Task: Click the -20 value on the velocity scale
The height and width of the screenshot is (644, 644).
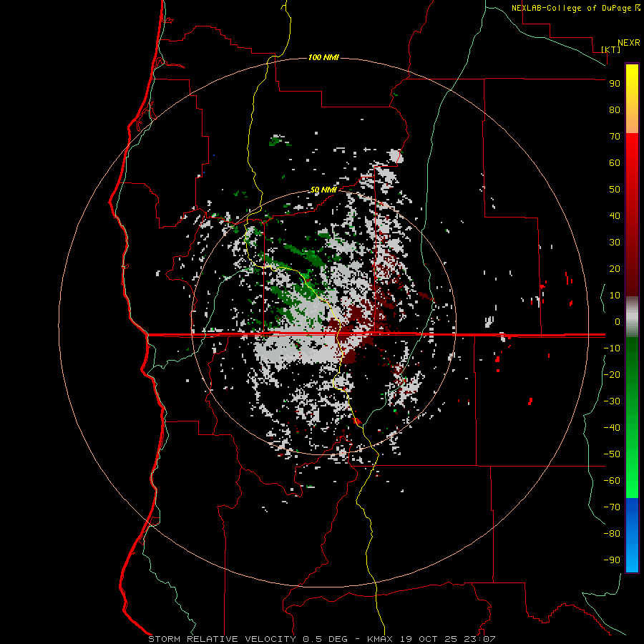Action: 612,375
